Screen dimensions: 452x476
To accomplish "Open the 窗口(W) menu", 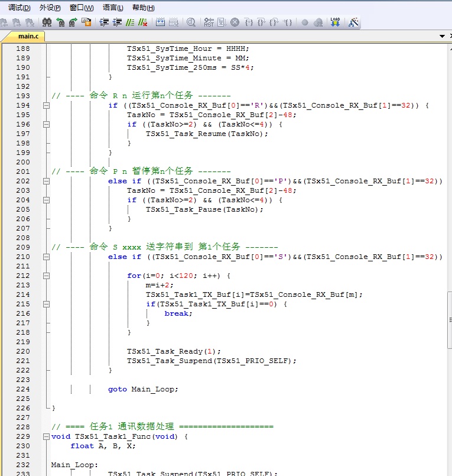I will tap(82, 8).
